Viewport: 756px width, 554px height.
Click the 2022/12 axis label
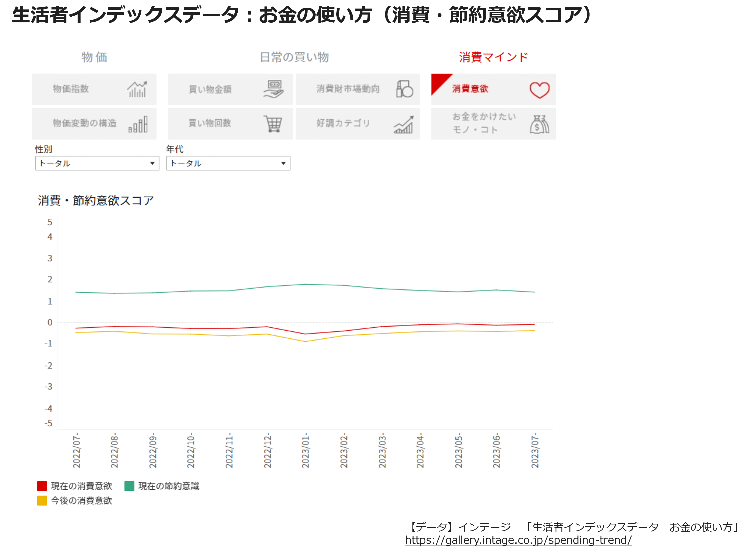tap(267, 450)
